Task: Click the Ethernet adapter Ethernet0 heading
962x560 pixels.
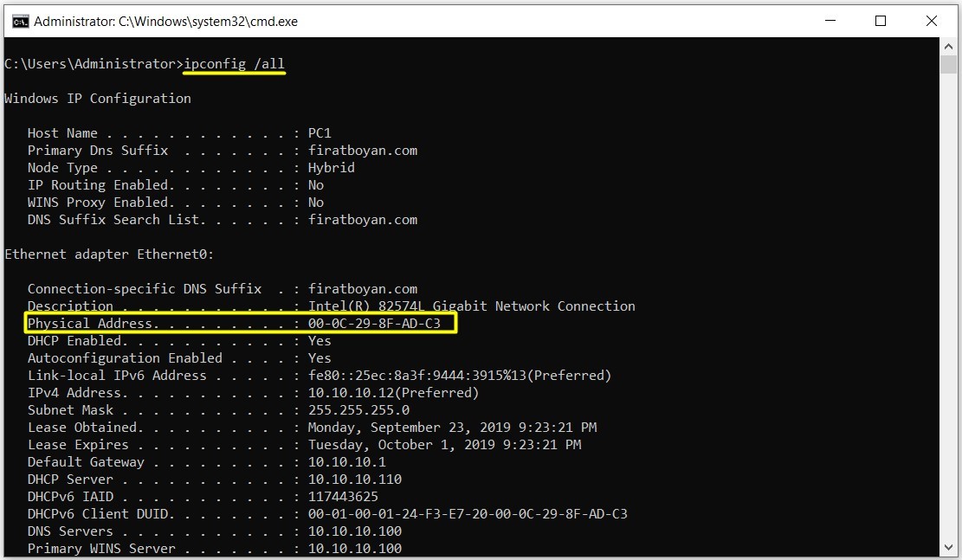Action: tap(109, 254)
